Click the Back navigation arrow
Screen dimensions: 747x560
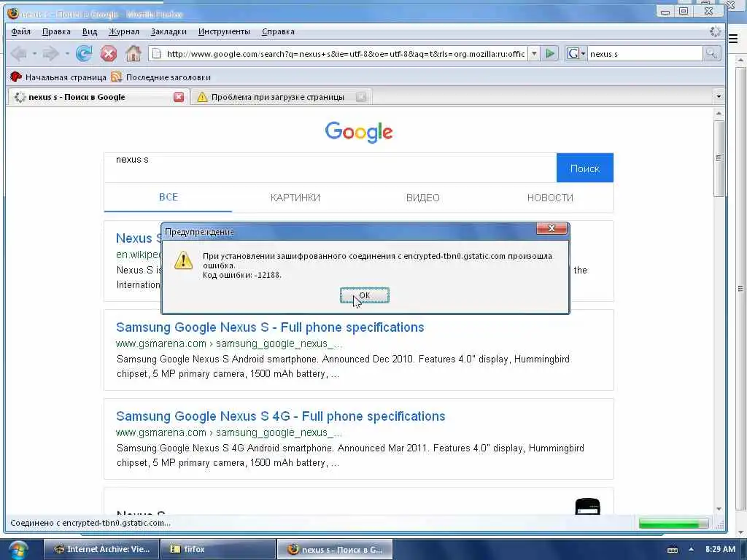(x=18, y=53)
